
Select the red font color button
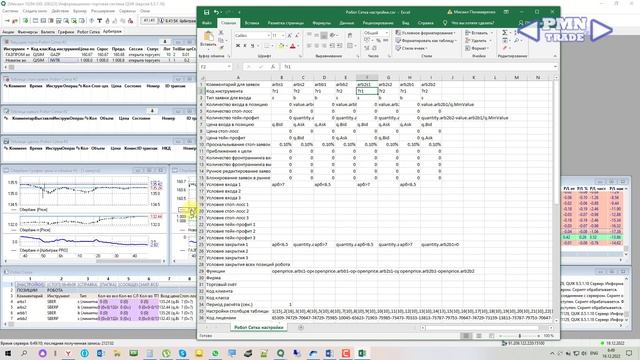click(x=293, y=46)
